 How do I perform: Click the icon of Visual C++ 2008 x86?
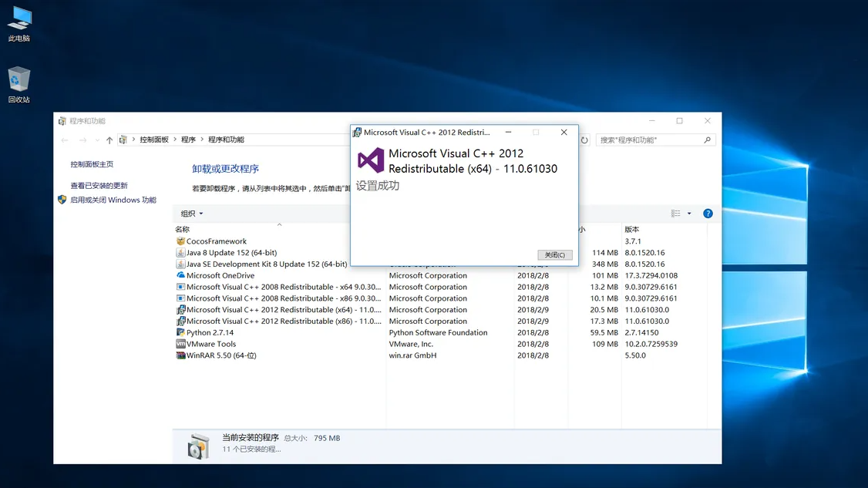tap(180, 298)
